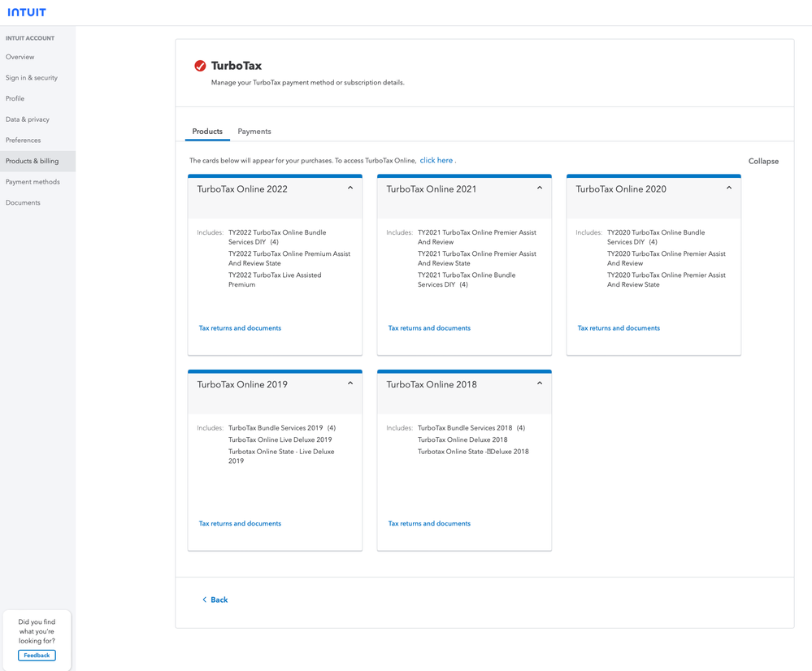Viewport: 812px width, 671px height.
Task: Click the Back arrow chevron icon
Action: [205, 600]
